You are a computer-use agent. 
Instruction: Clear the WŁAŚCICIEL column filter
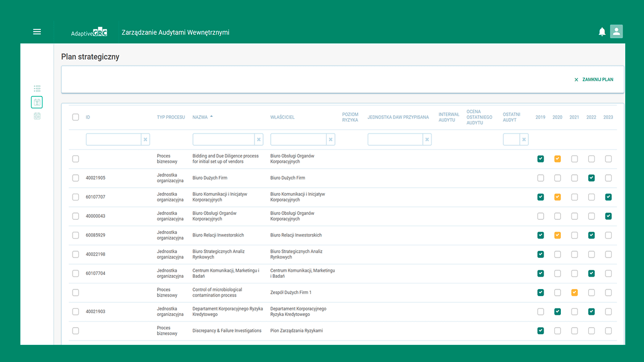pos(331,139)
